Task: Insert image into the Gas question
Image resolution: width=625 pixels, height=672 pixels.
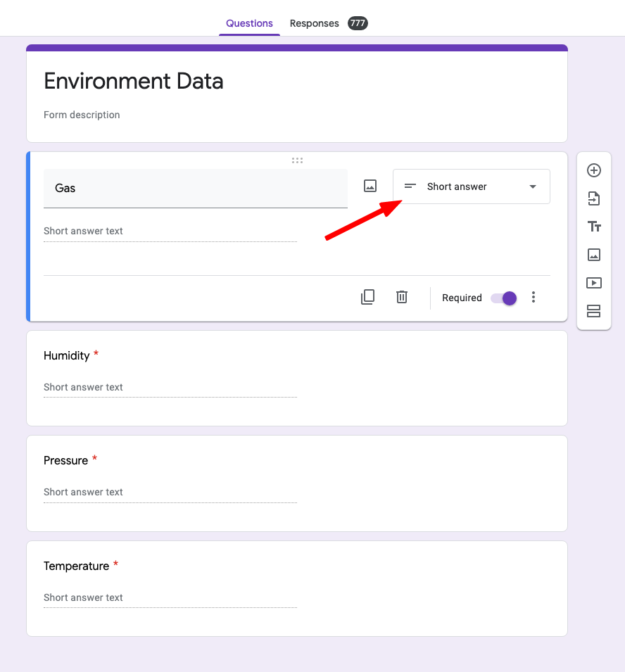Action: coord(370,186)
